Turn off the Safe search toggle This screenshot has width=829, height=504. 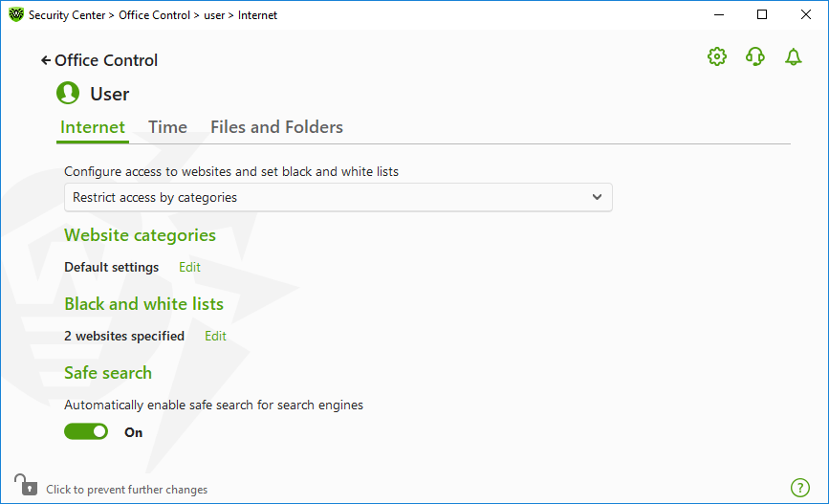[x=86, y=431]
